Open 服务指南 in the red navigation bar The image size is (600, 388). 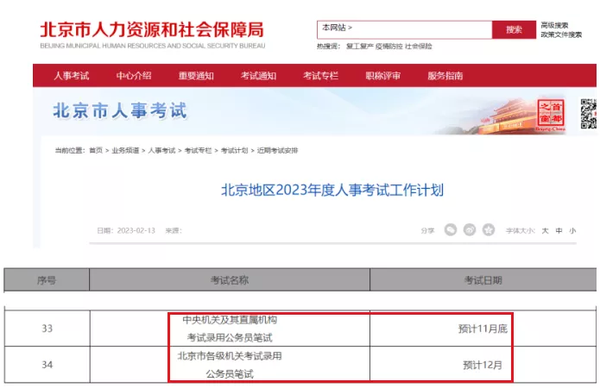pos(445,76)
